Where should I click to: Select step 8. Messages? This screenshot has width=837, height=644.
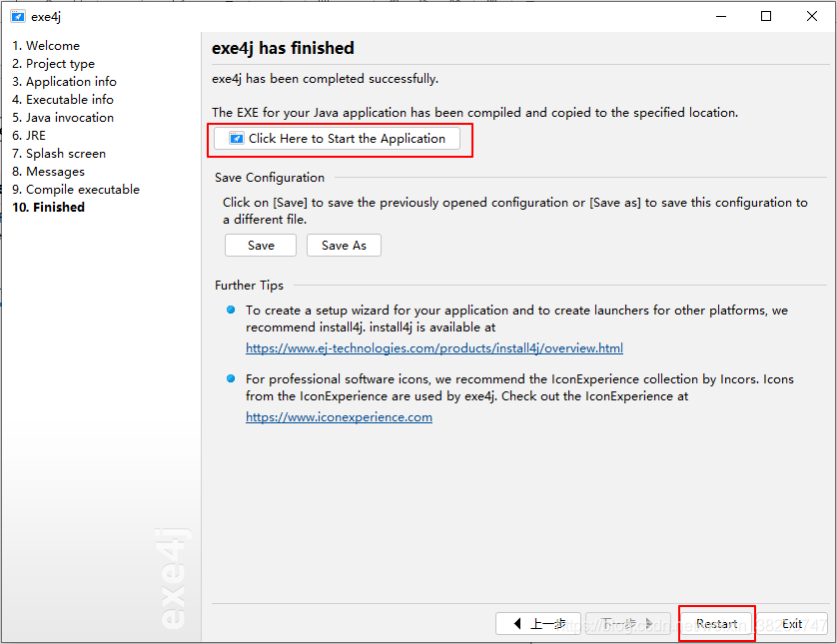tap(49, 172)
